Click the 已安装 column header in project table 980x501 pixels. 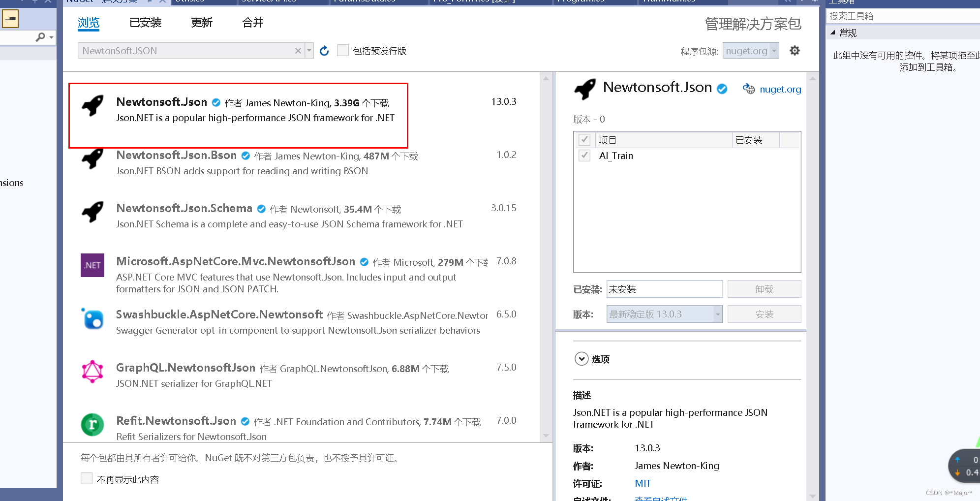pos(756,140)
